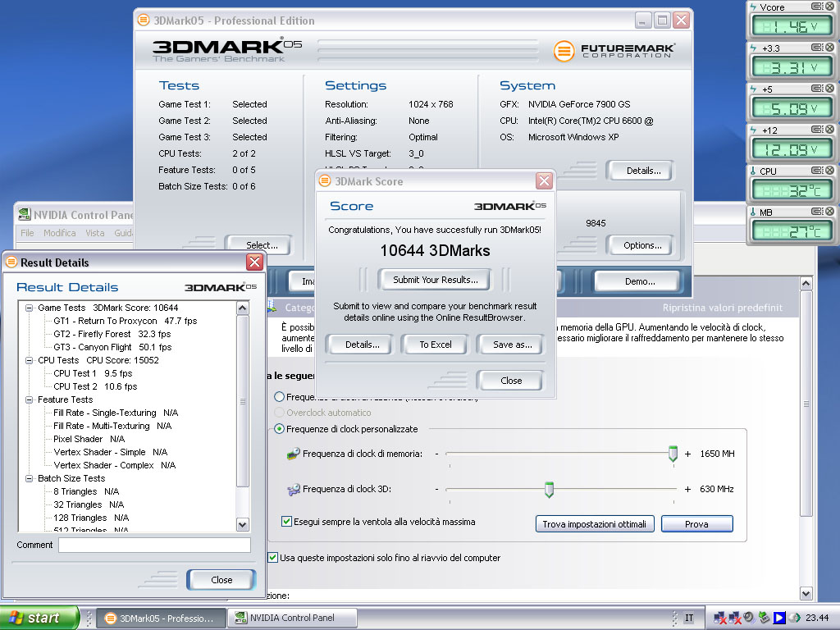The image size is (840, 630).
Task: Click the NVIDIA Control Panel title icon
Action: click(x=24, y=214)
